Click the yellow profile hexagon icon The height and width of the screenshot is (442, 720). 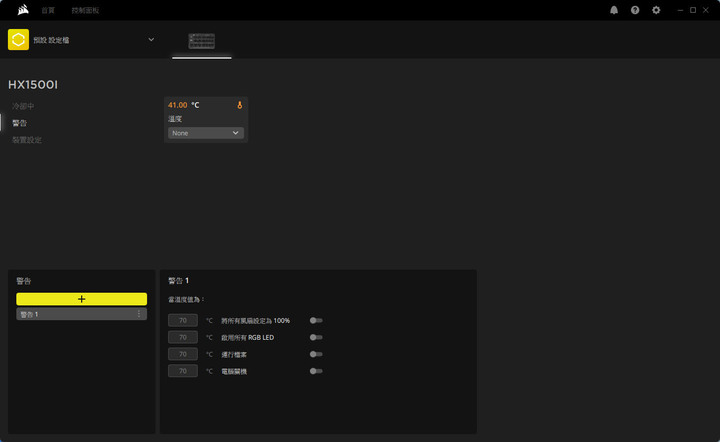pyautogui.click(x=18, y=39)
